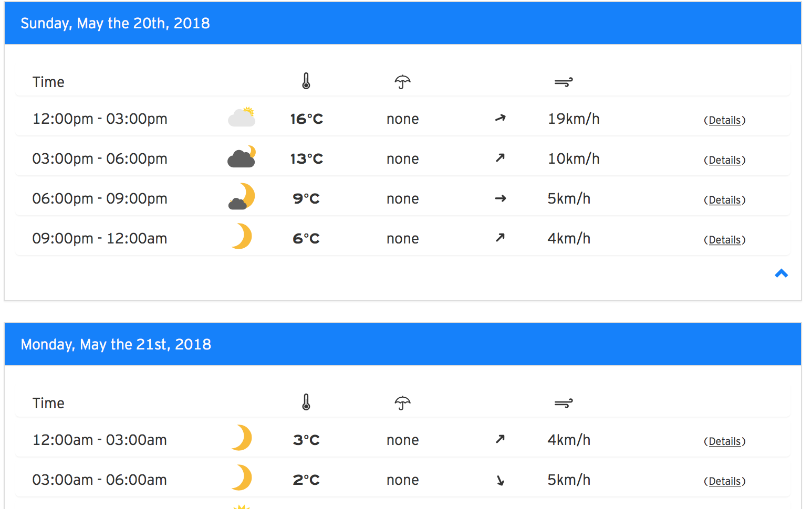Screen dimensions: 812x509
Task: Click the umbrella precipitation icon in Sunday's header
Action: [x=402, y=82]
